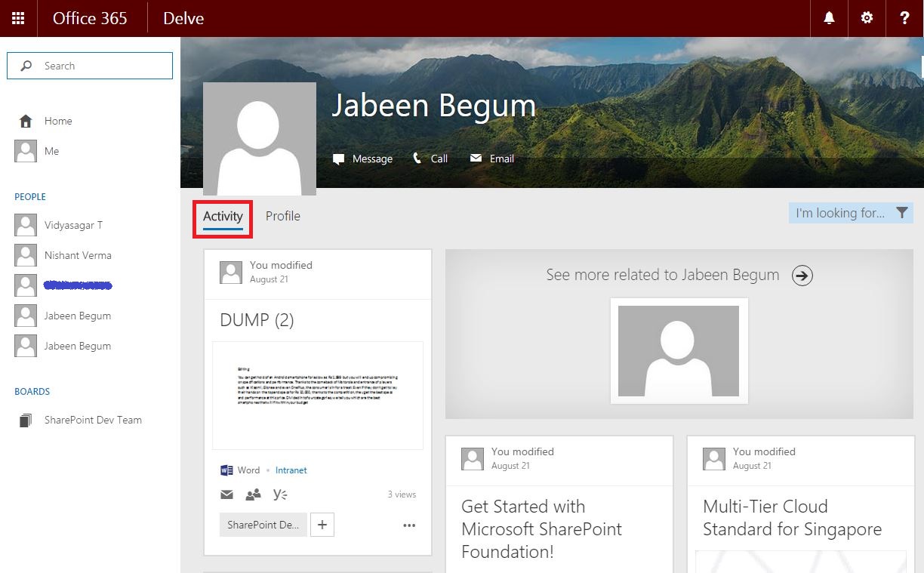Click the 3 views count
The width and height of the screenshot is (924, 573).
pos(402,494)
